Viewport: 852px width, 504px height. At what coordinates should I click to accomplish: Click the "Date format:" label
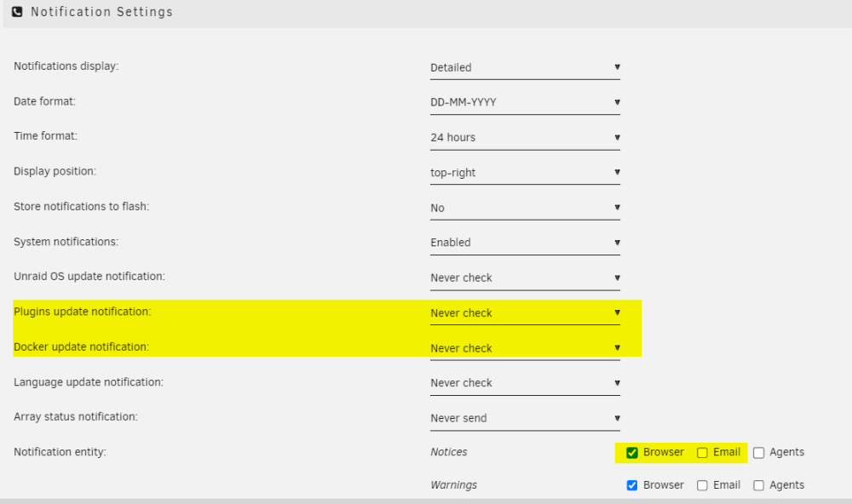(44, 101)
